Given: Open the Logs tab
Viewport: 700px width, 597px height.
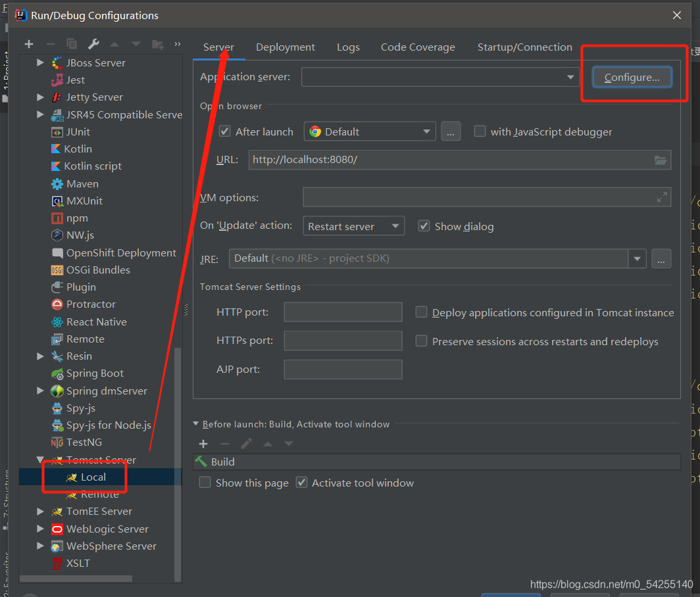Looking at the screenshot, I should (348, 47).
